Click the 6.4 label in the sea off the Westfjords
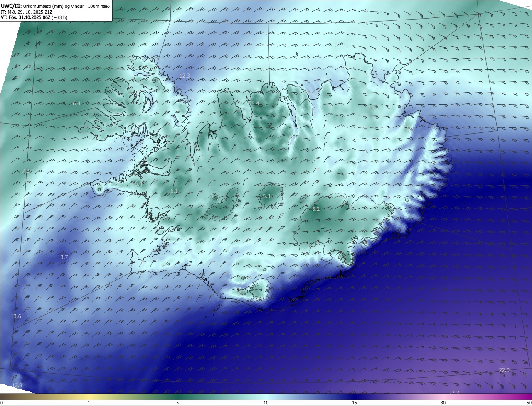The width and height of the screenshot is (532, 406). point(76,103)
